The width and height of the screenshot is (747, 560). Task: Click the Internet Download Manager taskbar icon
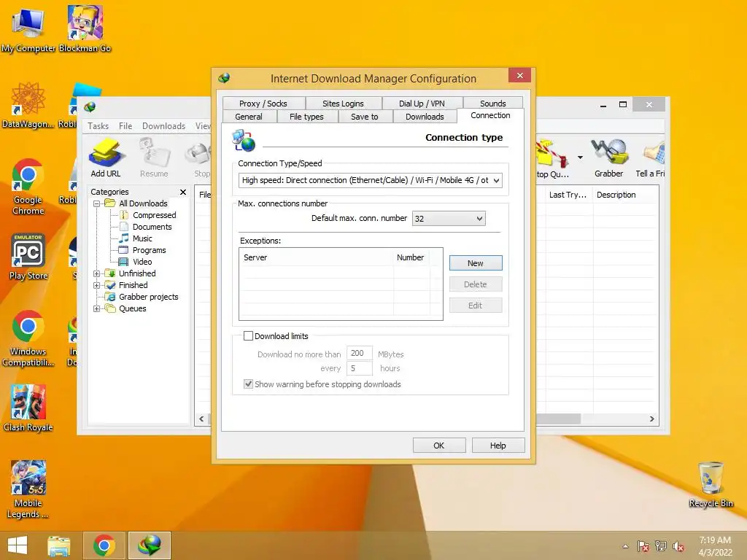(x=150, y=545)
